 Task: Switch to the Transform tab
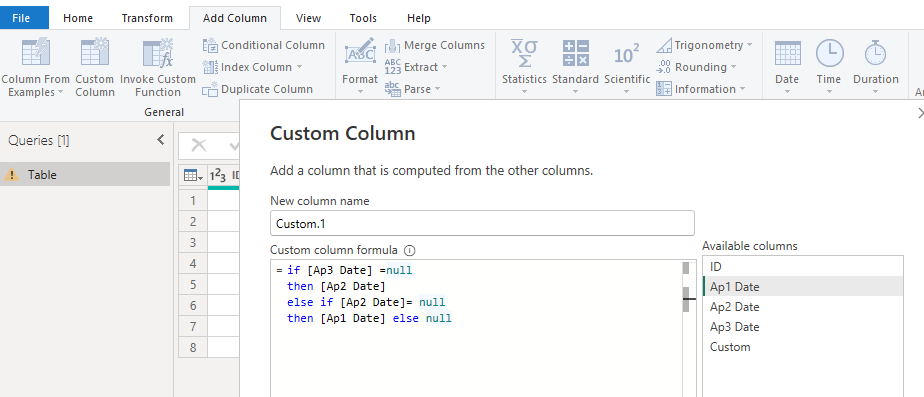pyautogui.click(x=147, y=18)
